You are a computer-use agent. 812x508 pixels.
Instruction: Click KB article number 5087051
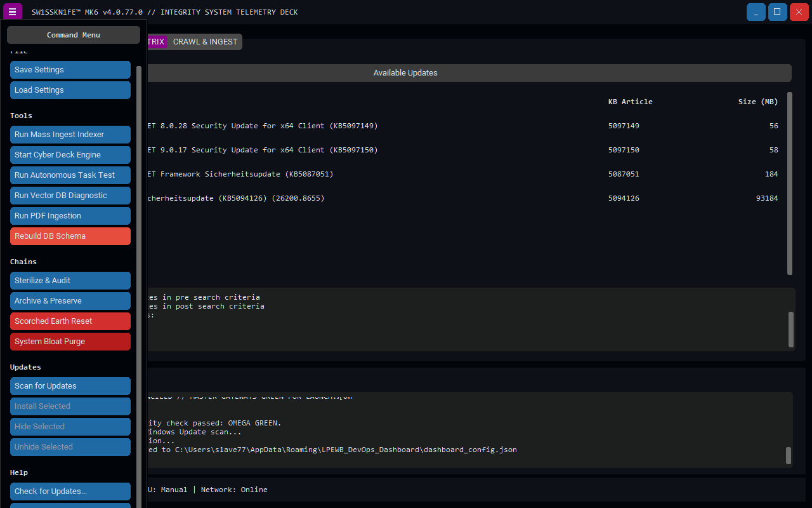point(624,174)
